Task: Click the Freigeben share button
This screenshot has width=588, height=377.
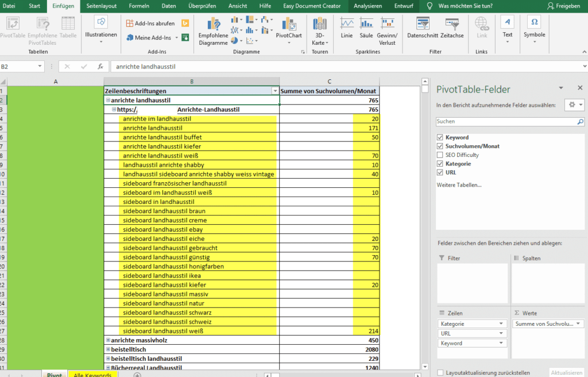Action: 564,6
